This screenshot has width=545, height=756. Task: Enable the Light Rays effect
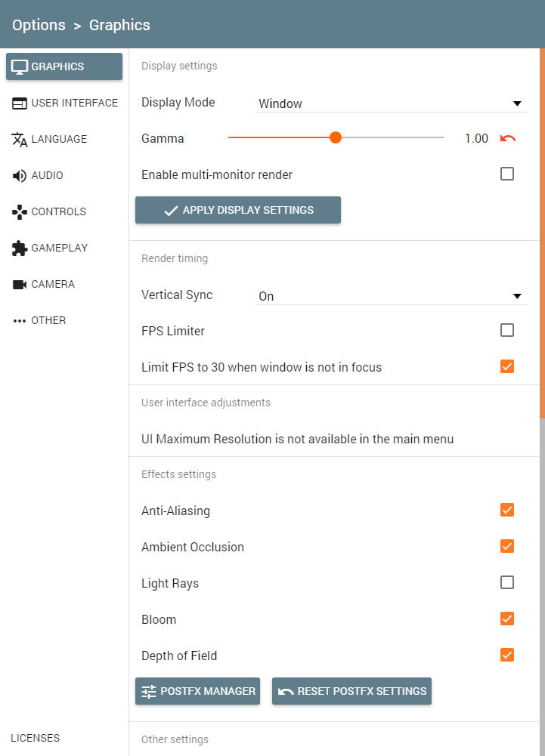pos(507,582)
